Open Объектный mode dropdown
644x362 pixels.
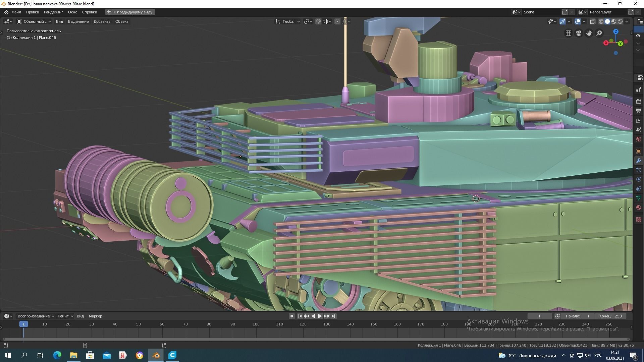pos(34,21)
